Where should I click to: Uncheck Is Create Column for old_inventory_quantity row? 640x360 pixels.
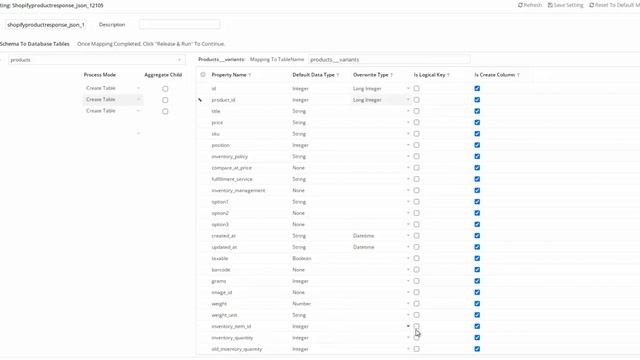[477, 349]
